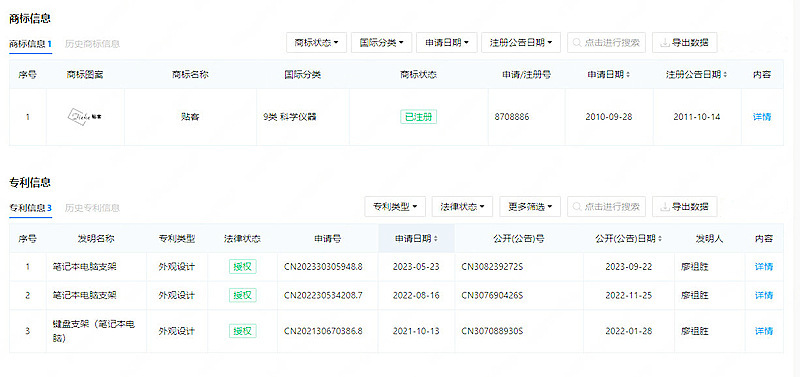800x377 pixels.
Task: Open 详情 for the 键盘支架 patent
Action: point(764,331)
